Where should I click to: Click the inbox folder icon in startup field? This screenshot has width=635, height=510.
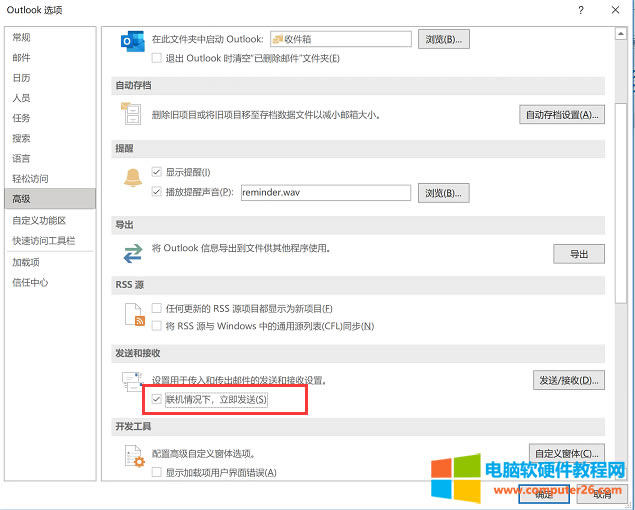277,39
